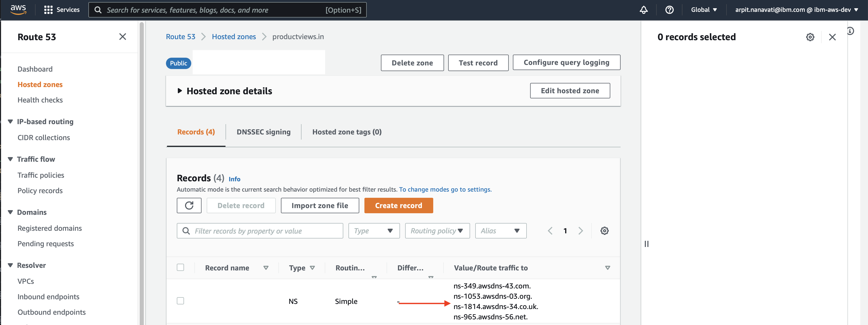The image size is (868, 325).
Task: Expand Hosted zone details section
Action: [180, 91]
